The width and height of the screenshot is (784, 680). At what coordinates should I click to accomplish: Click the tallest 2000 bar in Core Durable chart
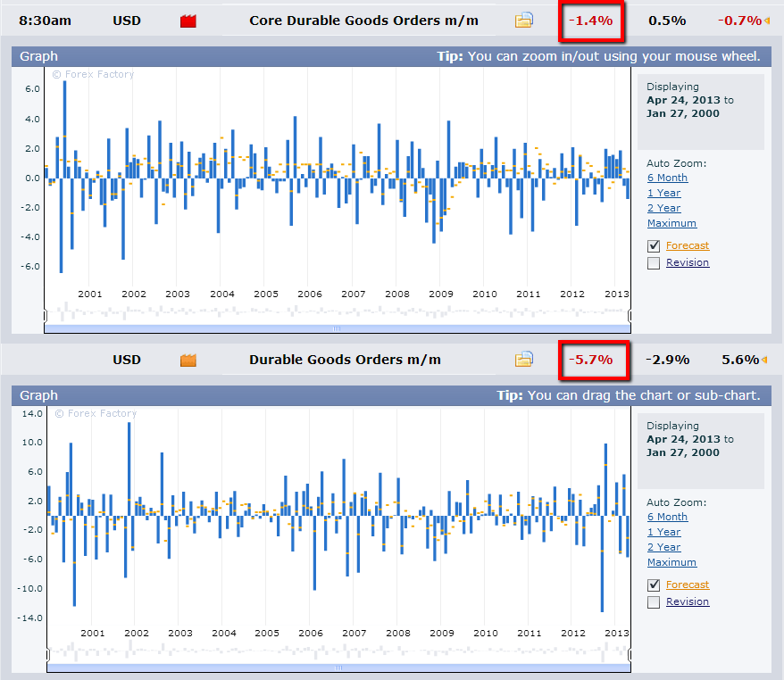[64, 129]
